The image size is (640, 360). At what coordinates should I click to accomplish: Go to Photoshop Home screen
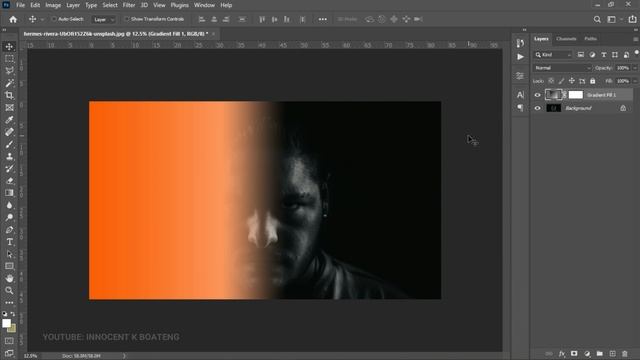coord(13,19)
